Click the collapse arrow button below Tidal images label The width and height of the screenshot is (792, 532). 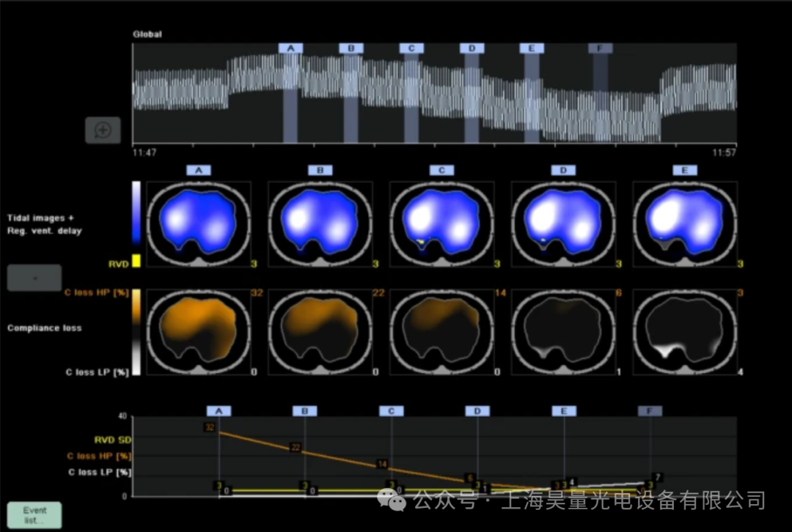[34, 278]
